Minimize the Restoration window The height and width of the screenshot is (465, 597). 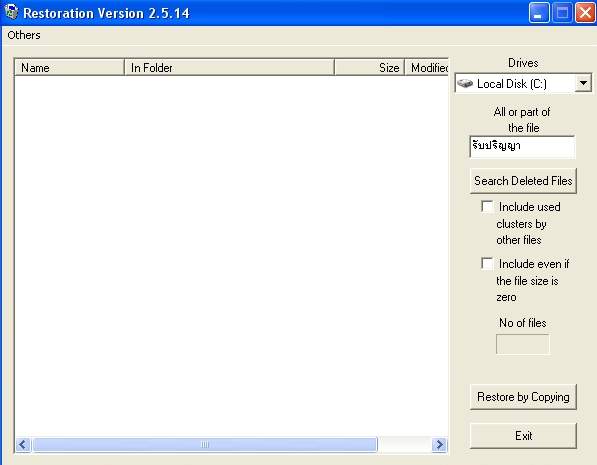click(539, 13)
